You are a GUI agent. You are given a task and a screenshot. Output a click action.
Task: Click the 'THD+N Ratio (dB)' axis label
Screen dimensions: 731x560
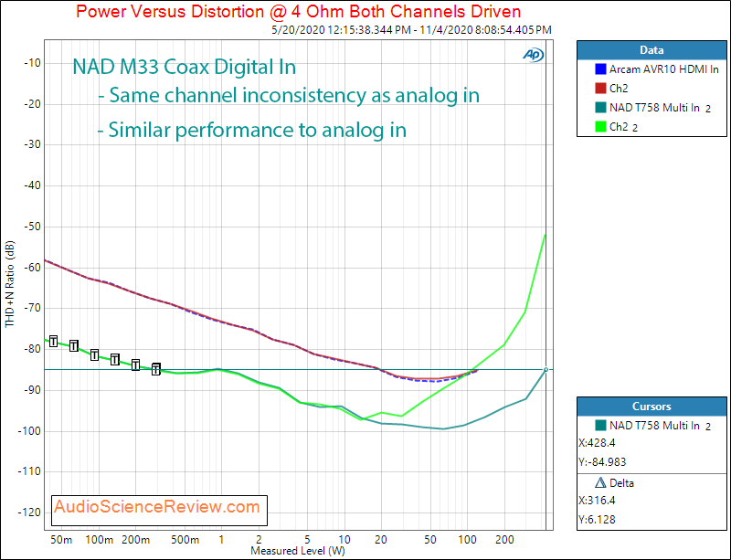pyautogui.click(x=9, y=284)
